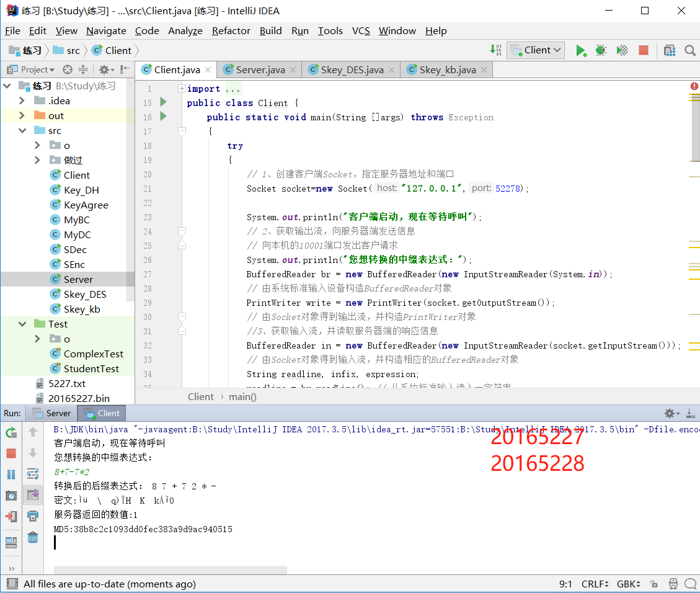Toggle read-only lock in status bar
The width and height of the screenshot is (700, 593).
click(x=654, y=584)
